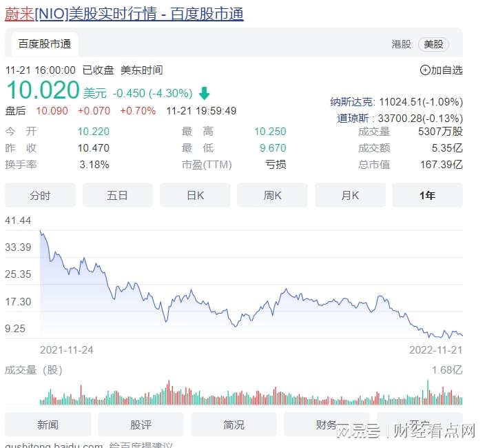Click the 纳斯达克 index quote
The height and width of the screenshot is (448, 487).
pos(396,102)
